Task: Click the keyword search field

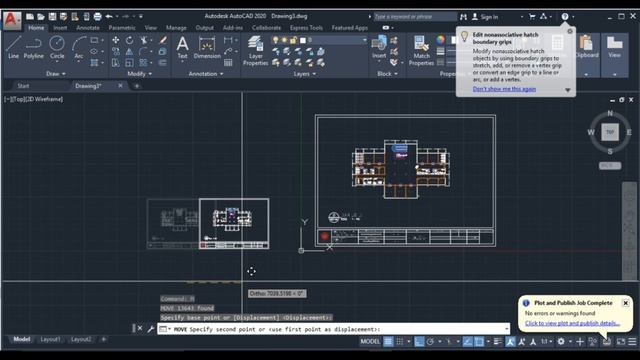Action: click(x=415, y=17)
